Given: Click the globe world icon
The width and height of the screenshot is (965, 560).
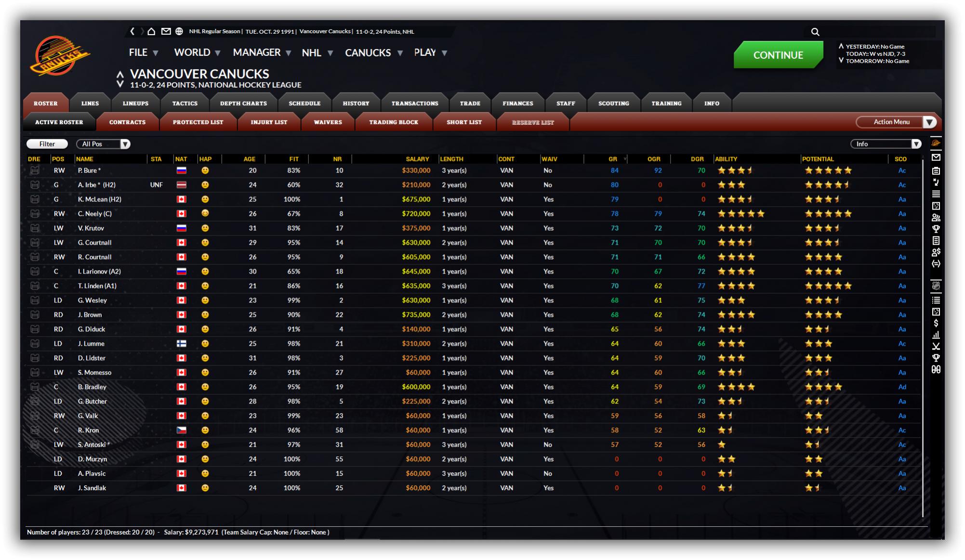Looking at the screenshot, I should 179,31.
